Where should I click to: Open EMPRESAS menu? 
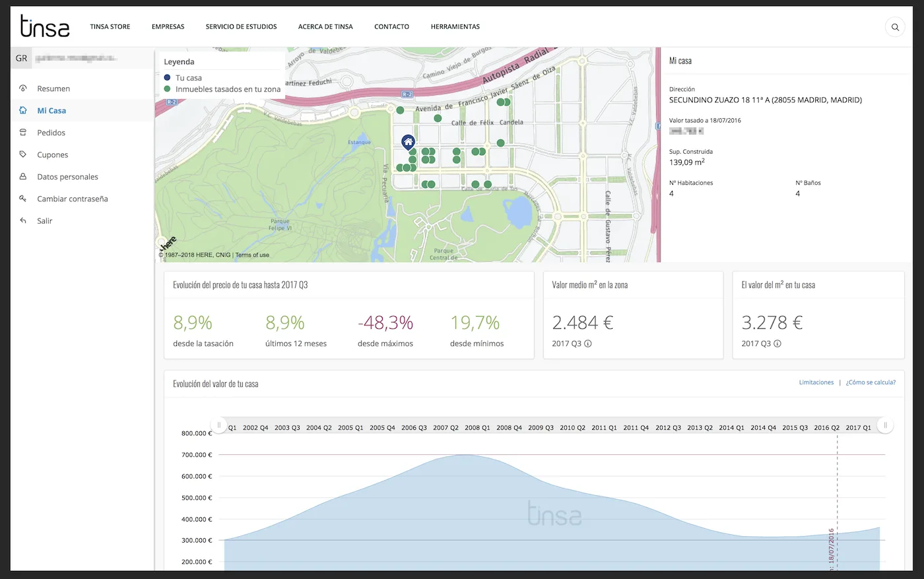pyautogui.click(x=168, y=27)
